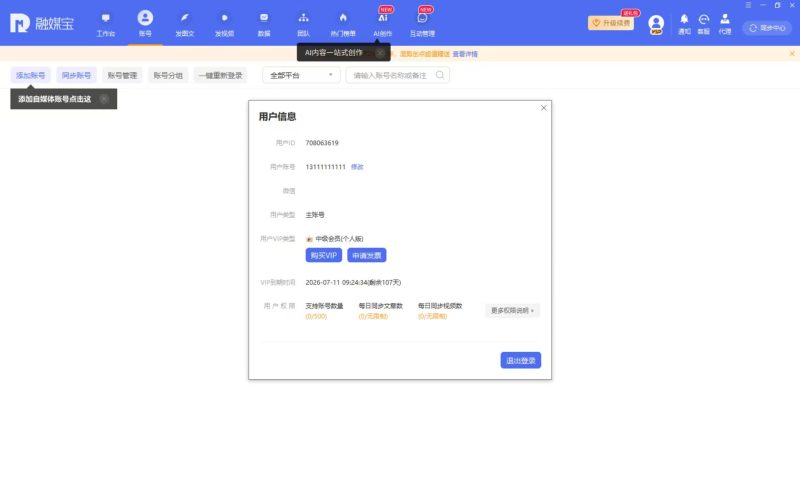Expand the 全部平台 platform dropdown

pos(301,75)
